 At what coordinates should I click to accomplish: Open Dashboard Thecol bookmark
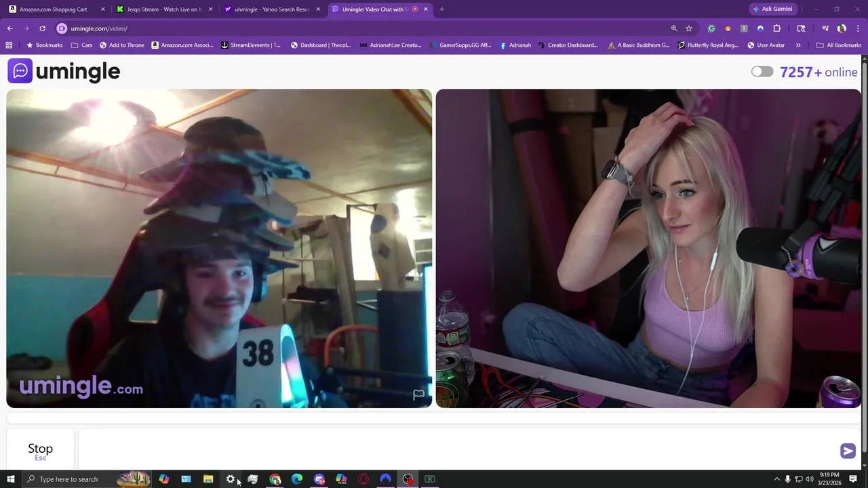pyautogui.click(x=321, y=45)
